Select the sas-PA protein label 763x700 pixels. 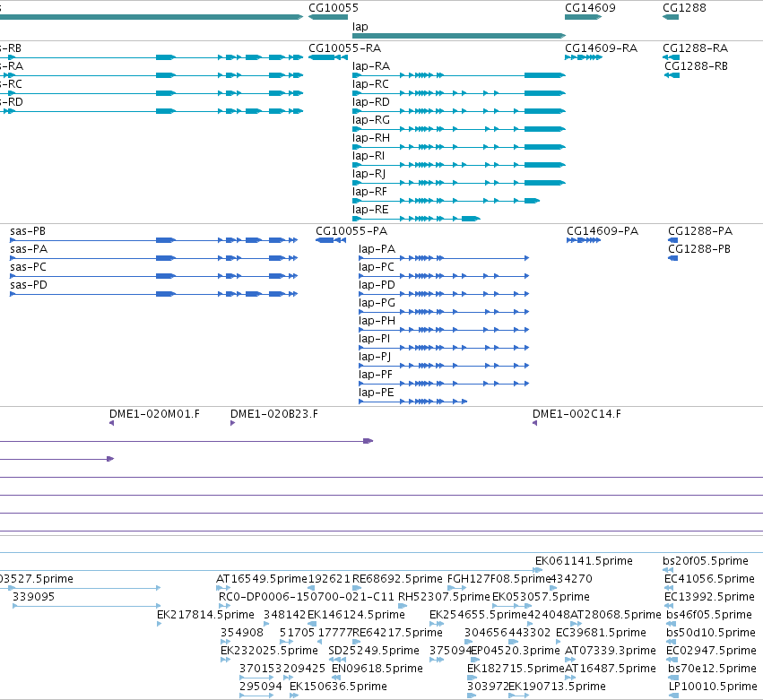(29, 249)
